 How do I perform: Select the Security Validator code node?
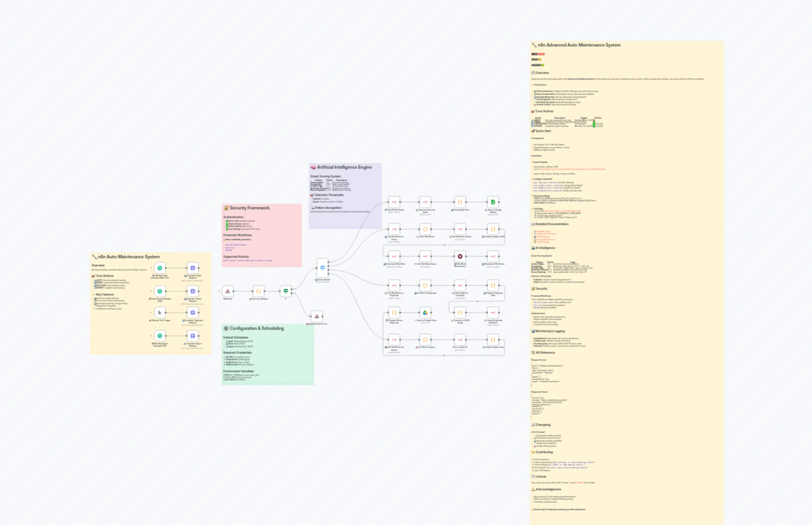(259, 291)
